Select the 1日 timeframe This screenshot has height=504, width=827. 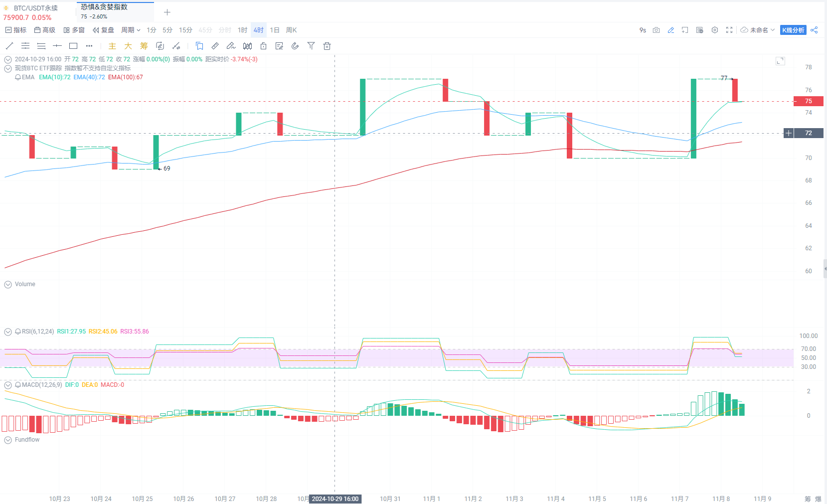[x=275, y=30]
